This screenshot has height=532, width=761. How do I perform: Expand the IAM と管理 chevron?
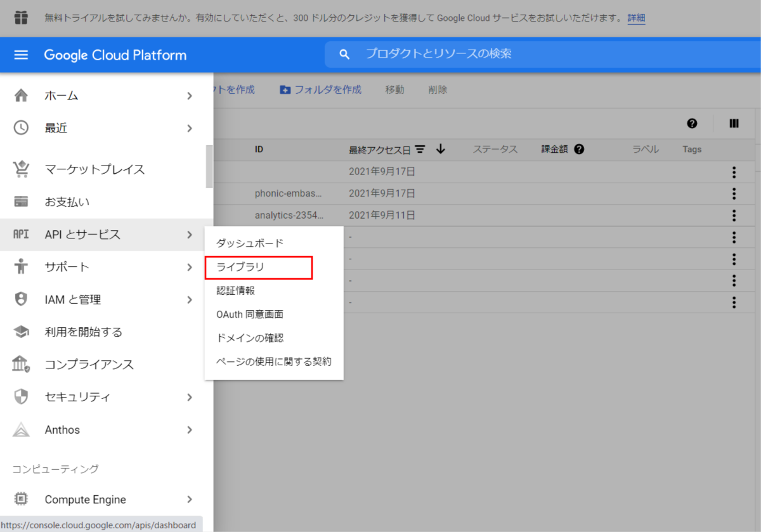click(190, 299)
